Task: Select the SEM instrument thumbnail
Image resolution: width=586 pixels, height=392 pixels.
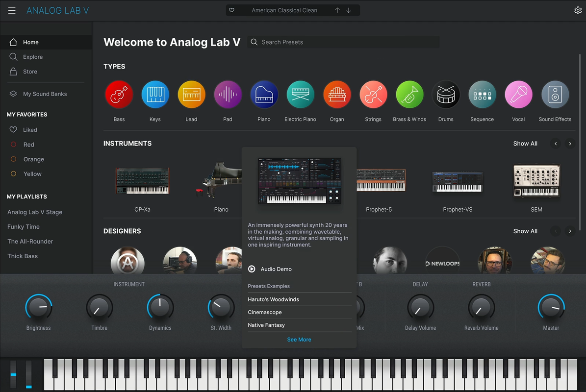Action: tap(536, 180)
